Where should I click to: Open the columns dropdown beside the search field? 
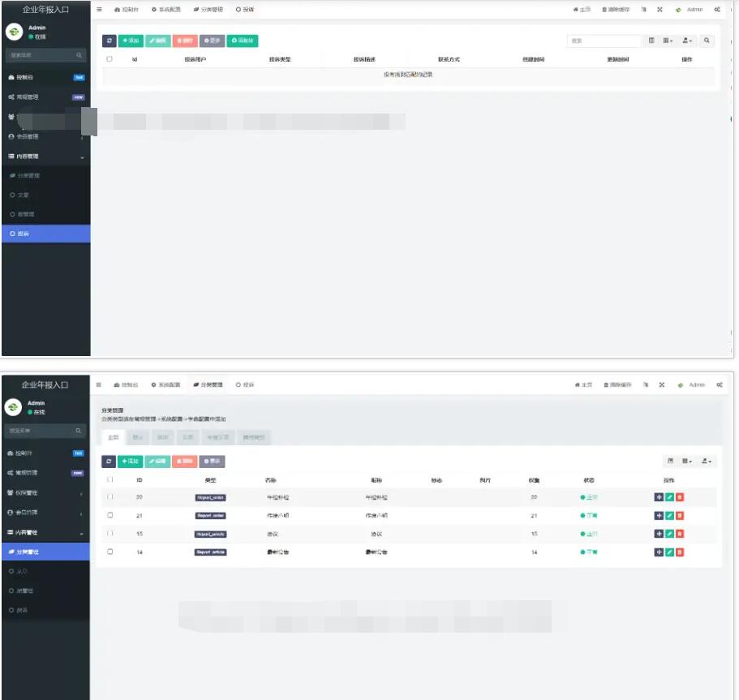point(668,41)
